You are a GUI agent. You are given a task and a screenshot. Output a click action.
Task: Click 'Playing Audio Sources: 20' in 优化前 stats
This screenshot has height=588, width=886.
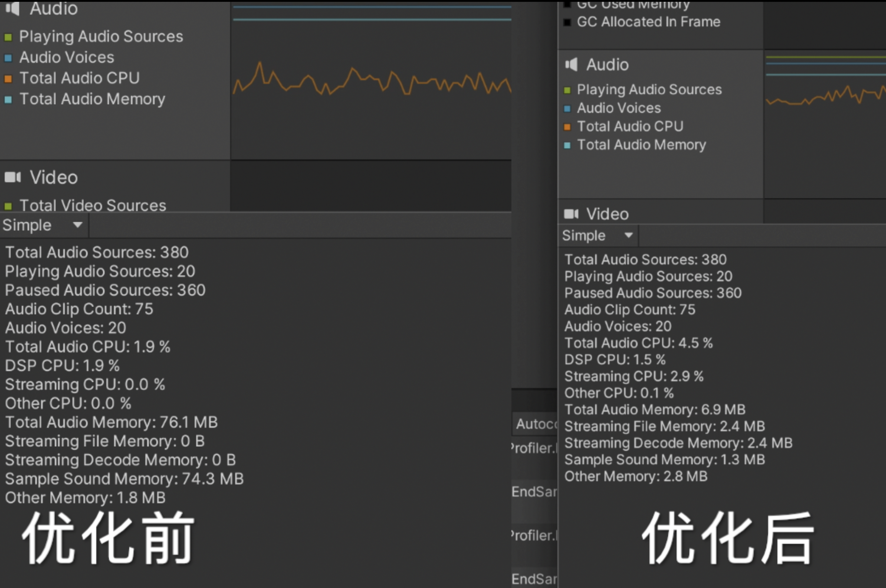click(100, 272)
